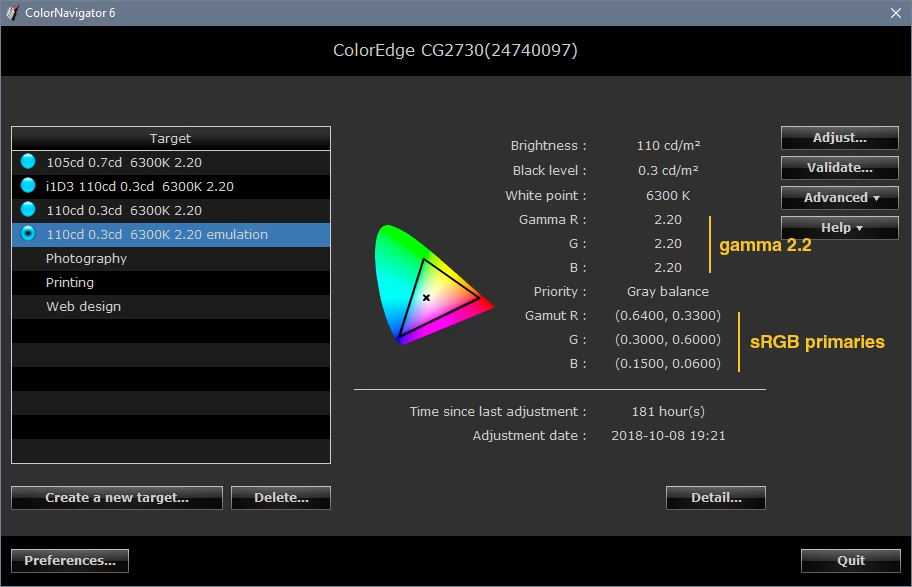Choose the i1D3 110cd 0.3cd 6300K 2.20 row
The image size is (912, 587).
click(171, 186)
